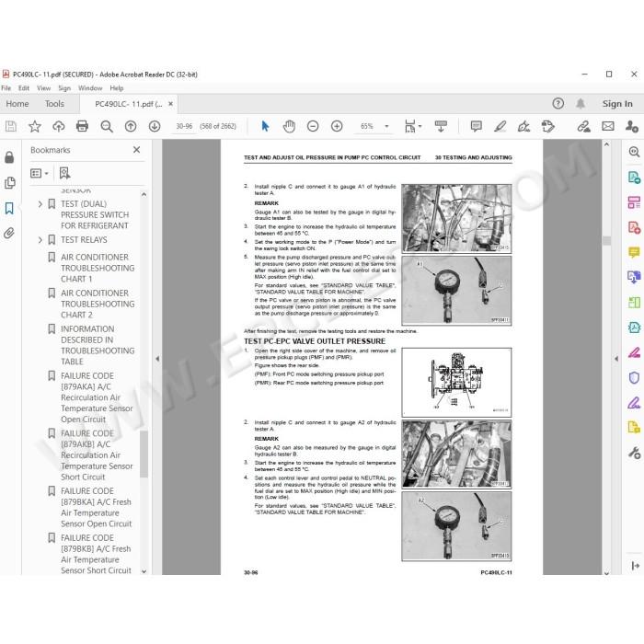
Task: Open Window menu
Action: 90,88
